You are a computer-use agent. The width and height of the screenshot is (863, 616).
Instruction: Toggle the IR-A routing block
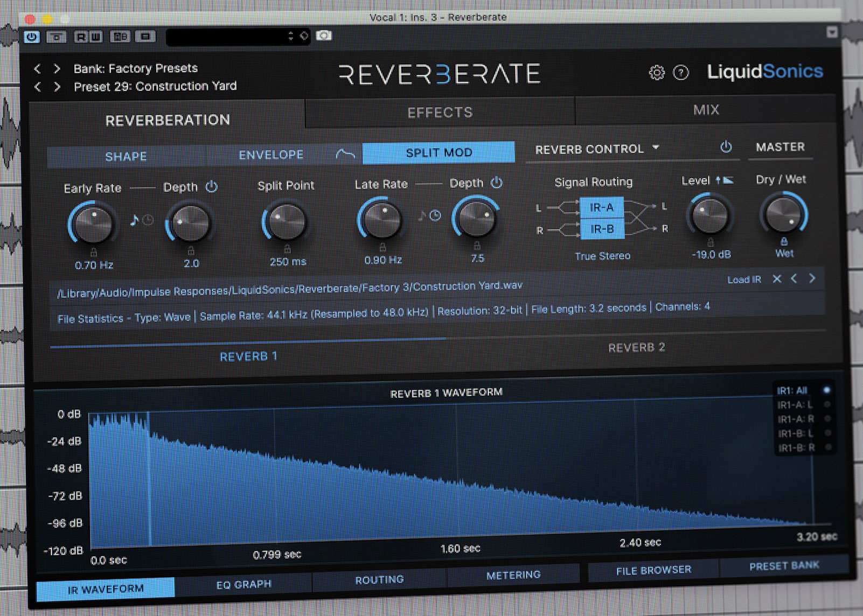tap(601, 207)
